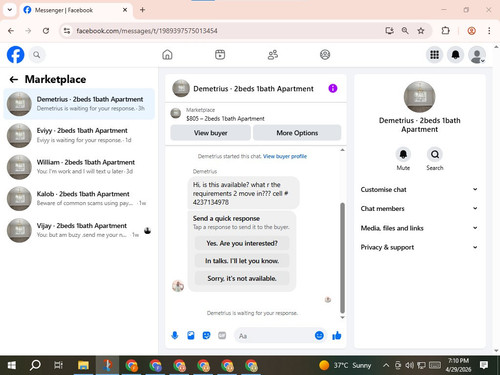Click the site information icon in address bar
The height and width of the screenshot is (375, 500).
click(67, 31)
